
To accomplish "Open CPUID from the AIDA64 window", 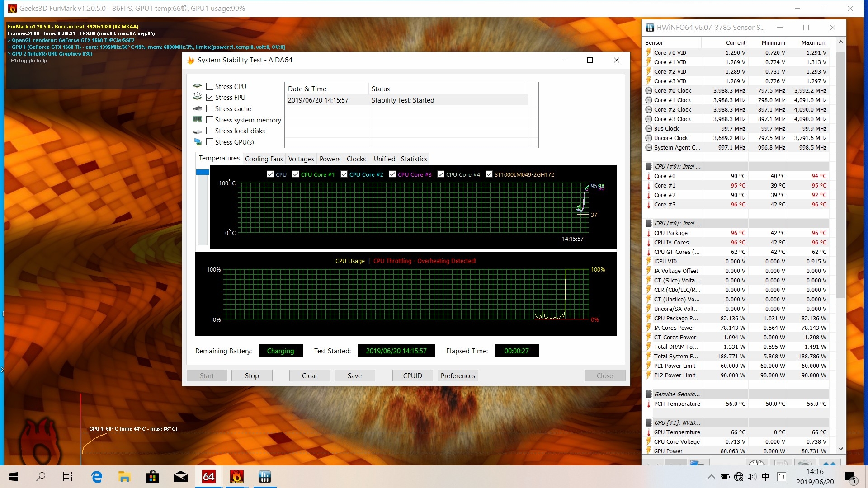I will click(x=412, y=375).
